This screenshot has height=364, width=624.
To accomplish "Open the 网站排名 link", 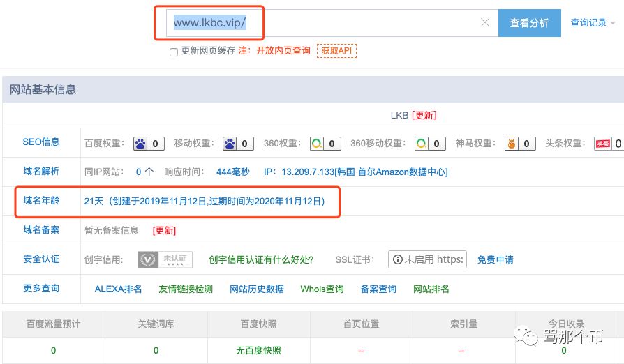I will 431,289.
